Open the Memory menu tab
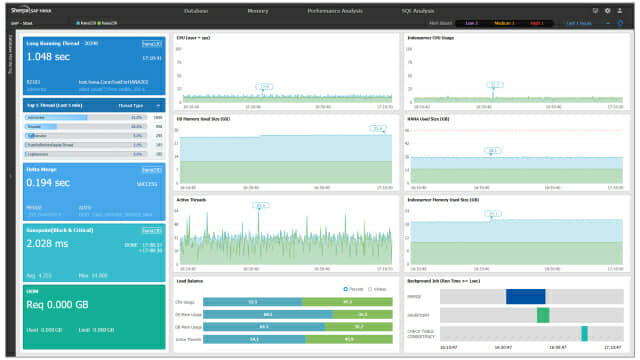The width and height of the screenshot is (640, 360). tap(258, 11)
